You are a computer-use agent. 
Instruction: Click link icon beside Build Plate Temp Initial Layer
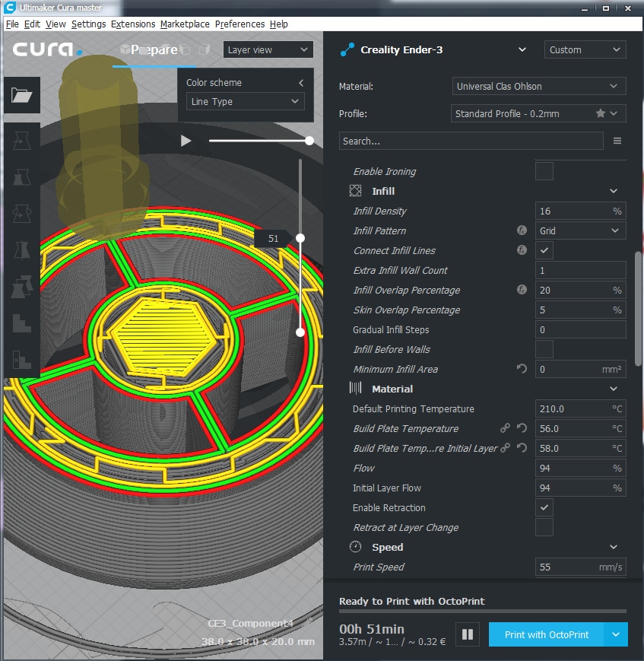[505, 448]
